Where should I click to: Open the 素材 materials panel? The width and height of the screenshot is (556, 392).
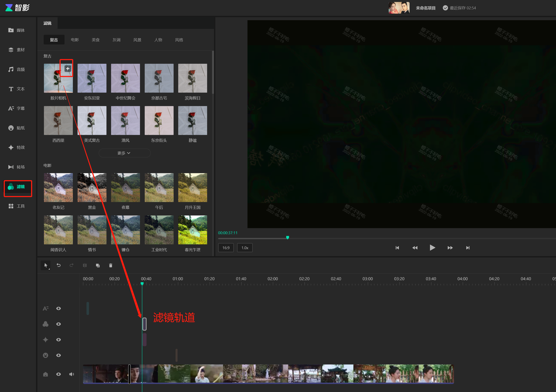pos(17,50)
